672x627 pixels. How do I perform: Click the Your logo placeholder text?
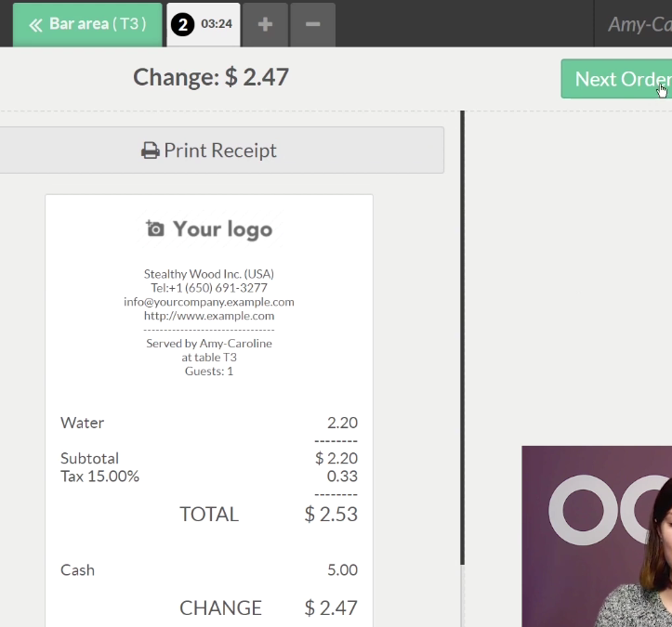coord(223,229)
